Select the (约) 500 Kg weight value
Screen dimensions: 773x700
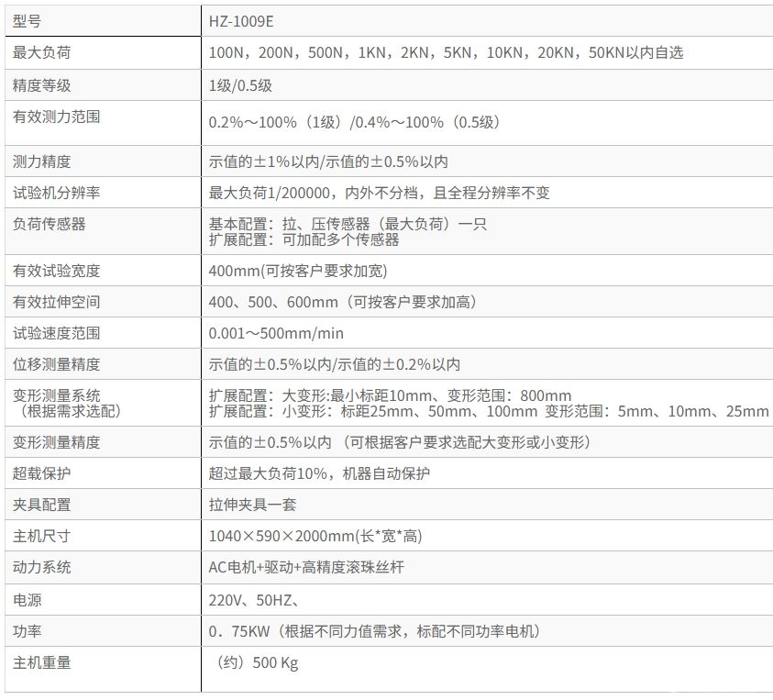pos(257,662)
